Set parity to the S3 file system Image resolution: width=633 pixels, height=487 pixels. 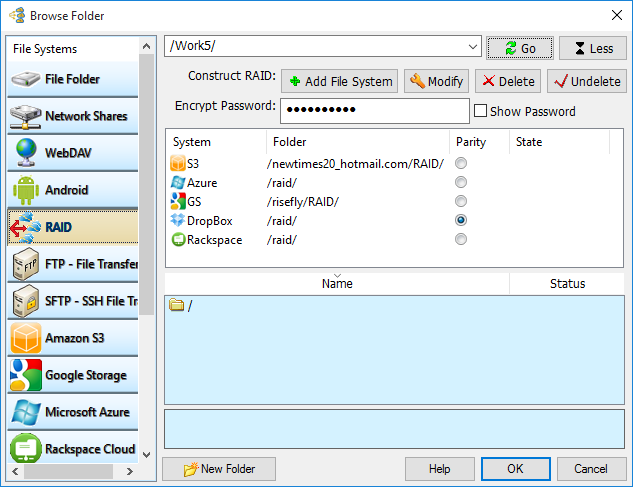(x=461, y=163)
